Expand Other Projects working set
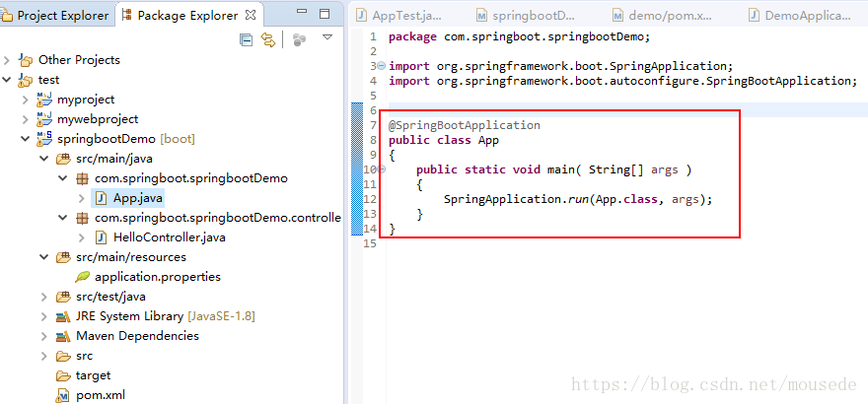868x404 pixels. click(7, 60)
